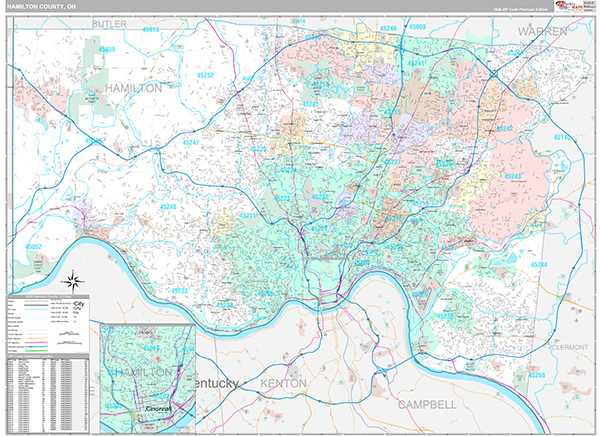Select the WARREN county label
This screenshot has height=436, width=600.
coord(542,31)
